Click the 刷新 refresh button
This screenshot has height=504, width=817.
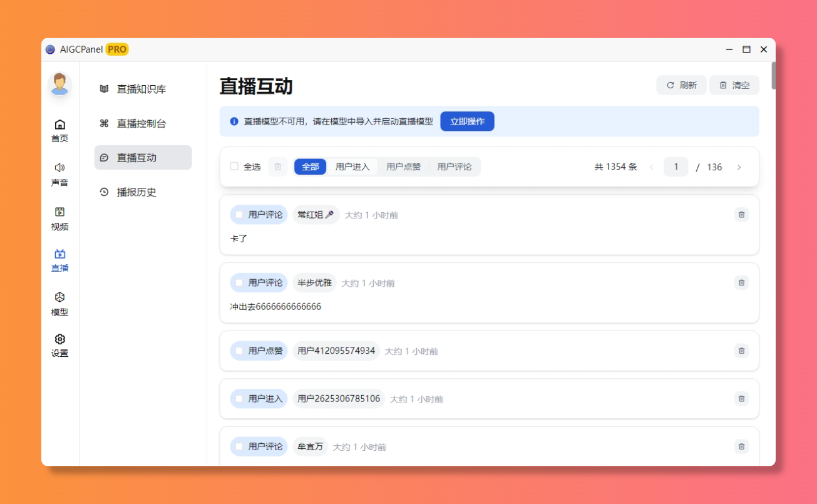pos(681,85)
